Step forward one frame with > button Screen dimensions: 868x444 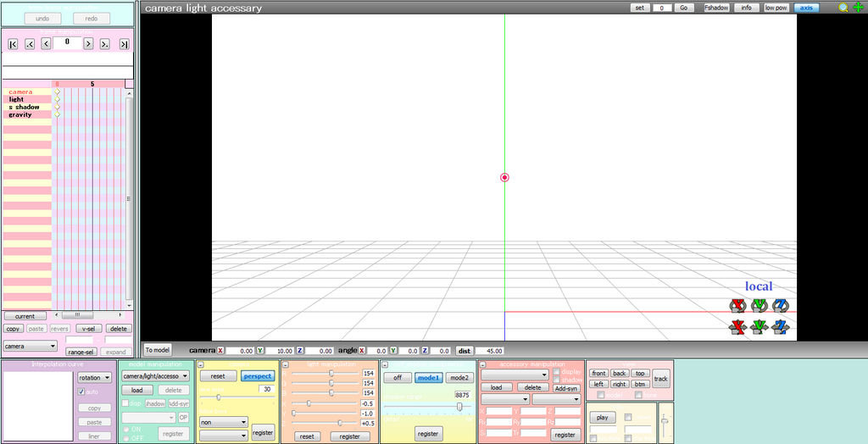coord(88,44)
